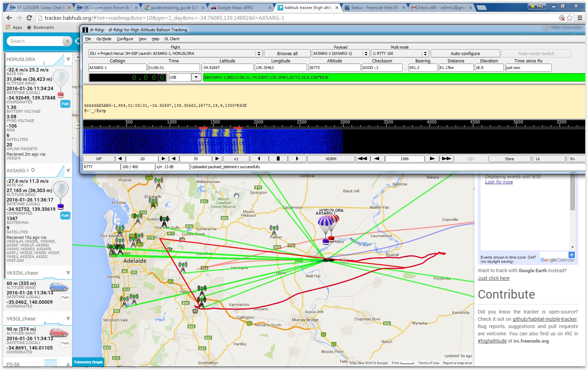Click the #highaltitude IRC link

(x=492, y=341)
